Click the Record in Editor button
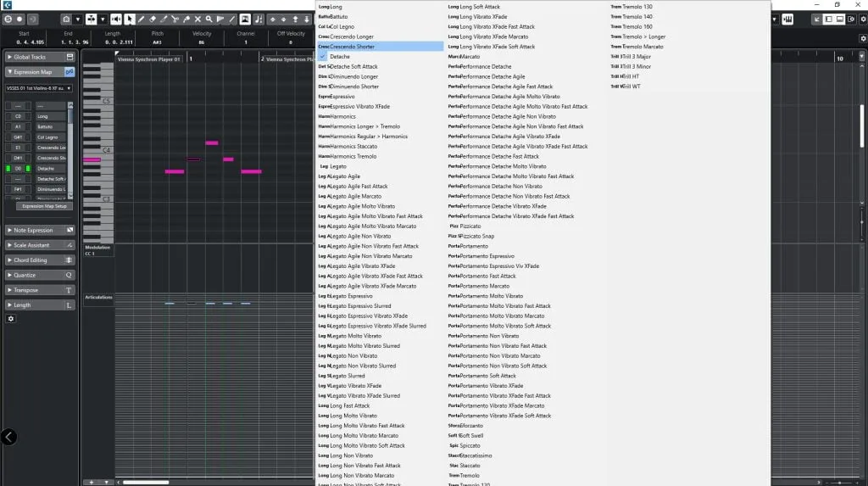This screenshot has width=868, height=486. (x=19, y=19)
